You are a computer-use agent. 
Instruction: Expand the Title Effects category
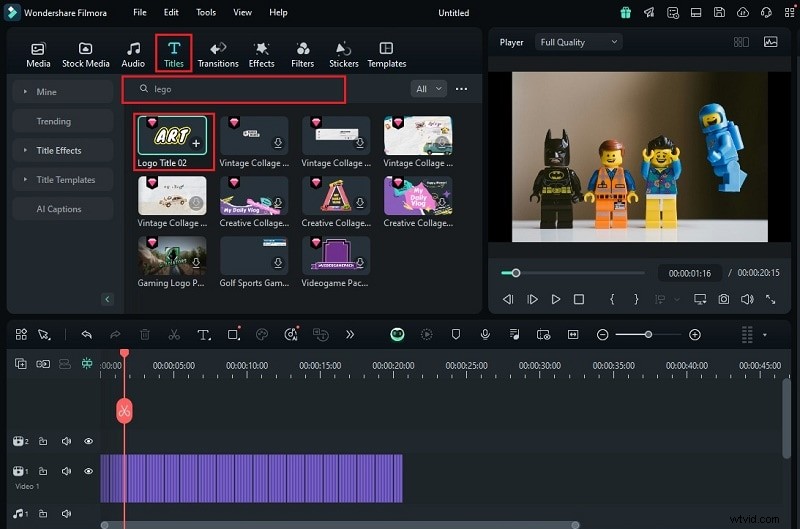tap(62, 150)
